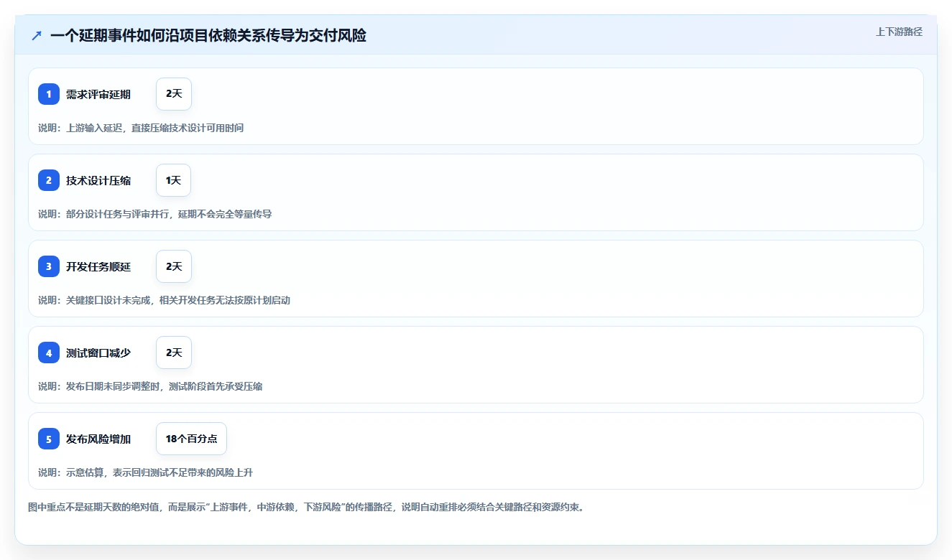Select the step title 开发任务顺延
The width and height of the screenshot is (952, 560).
98,266
